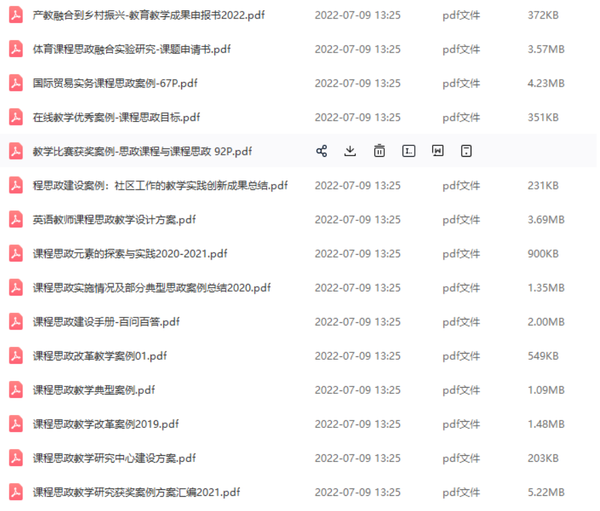Open 英语教师课程思政教学设计方案.pdf
The image size is (600, 511).
(114, 219)
